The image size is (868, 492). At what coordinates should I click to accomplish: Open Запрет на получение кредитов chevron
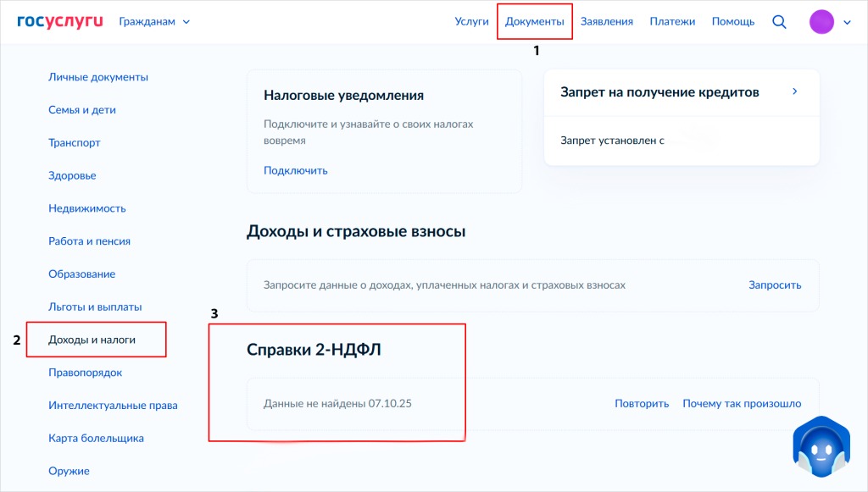pyautogui.click(x=794, y=91)
